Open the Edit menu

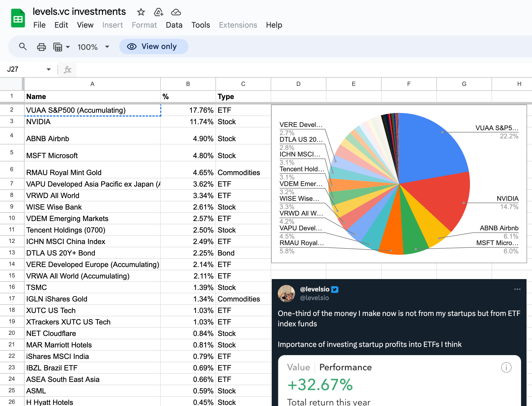point(61,25)
